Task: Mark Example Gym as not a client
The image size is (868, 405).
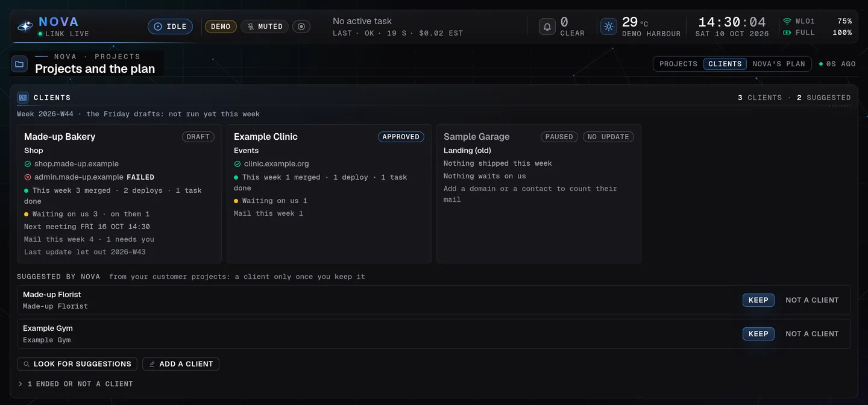Action: [x=812, y=334]
